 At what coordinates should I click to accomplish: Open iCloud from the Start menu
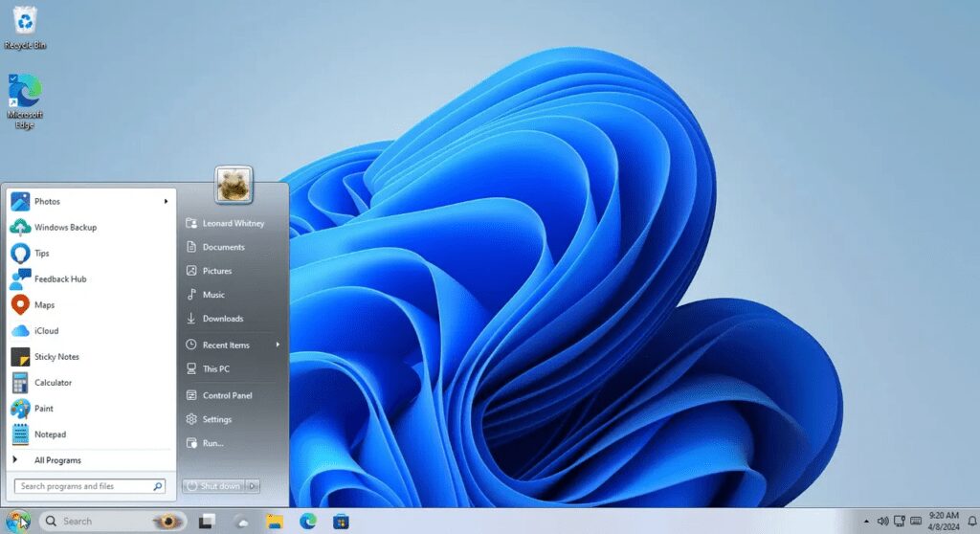(46, 331)
